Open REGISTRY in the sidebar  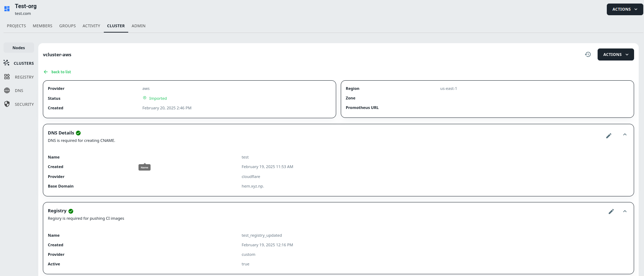24,77
